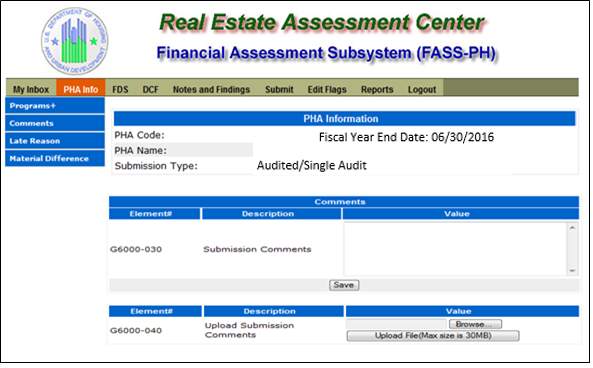This screenshot has width=593, height=368.
Task: Open the My Inbox tab
Action: [31, 90]
